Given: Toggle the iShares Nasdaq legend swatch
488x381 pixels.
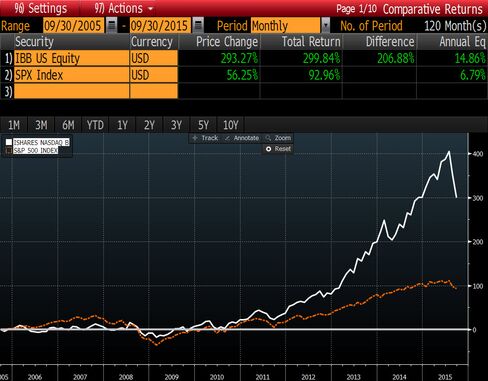Looking at the screenshot, I should coord(9,142).
